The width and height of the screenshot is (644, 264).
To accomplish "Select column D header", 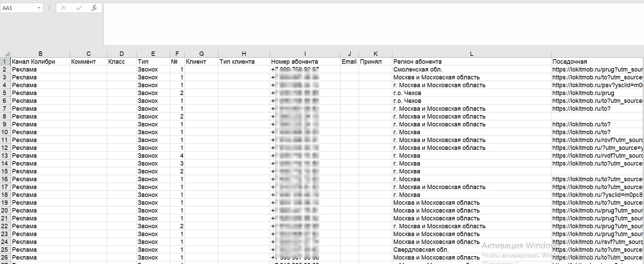I will click(x=122, y=54).
